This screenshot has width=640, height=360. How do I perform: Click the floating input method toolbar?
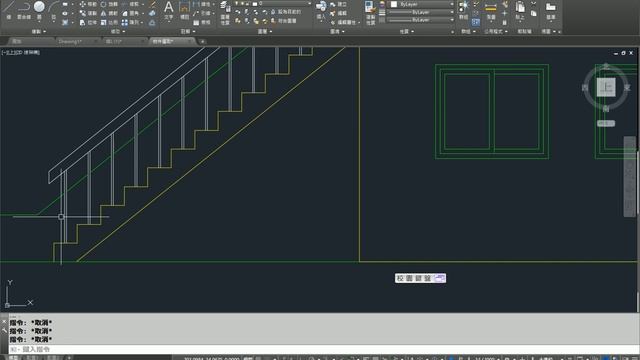[x=420, y=278]
